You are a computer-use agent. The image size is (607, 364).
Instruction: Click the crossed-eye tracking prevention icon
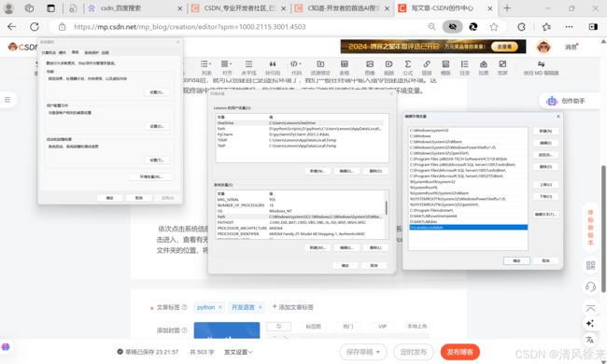[452, 27]
